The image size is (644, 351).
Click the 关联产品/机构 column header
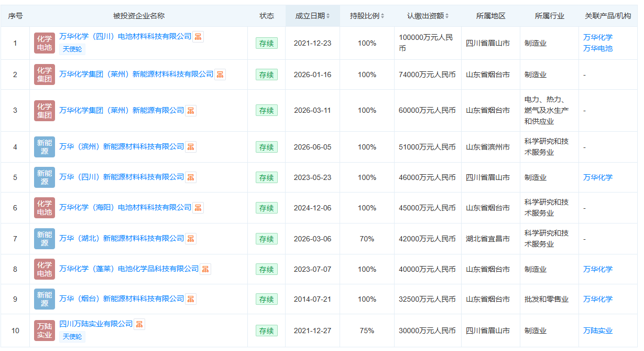tap(608, 16)
